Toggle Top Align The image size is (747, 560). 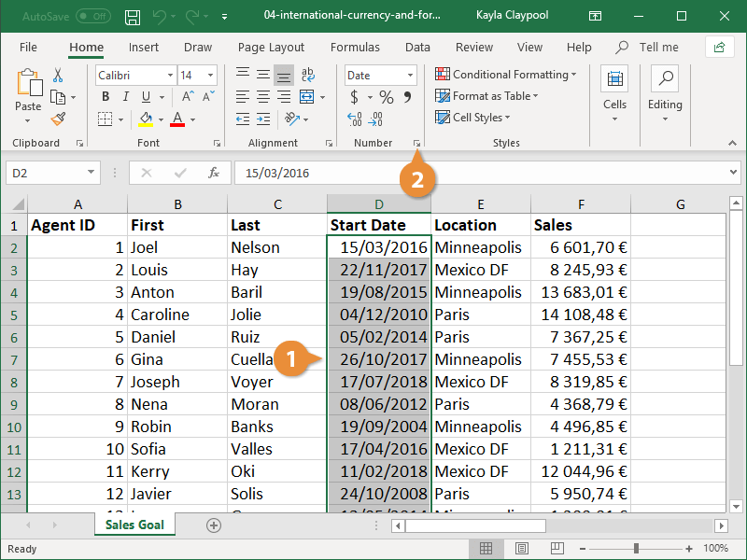tap(243, 74)
